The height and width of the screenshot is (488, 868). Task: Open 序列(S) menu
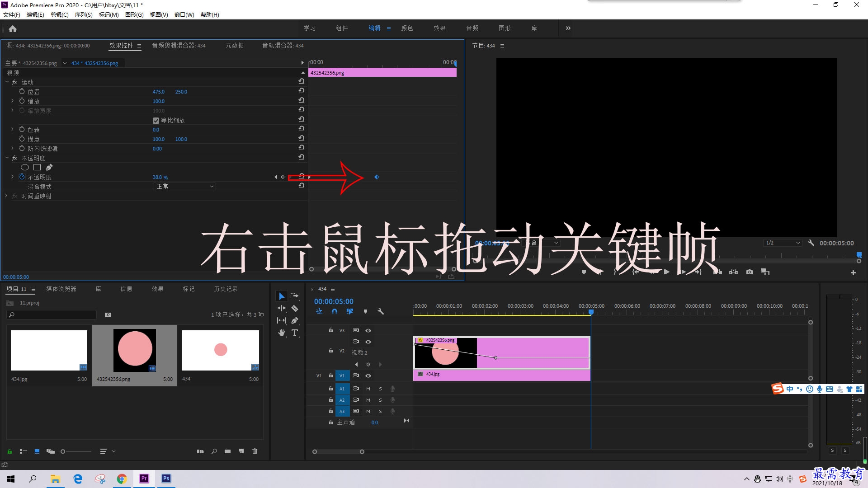(84, 14)
